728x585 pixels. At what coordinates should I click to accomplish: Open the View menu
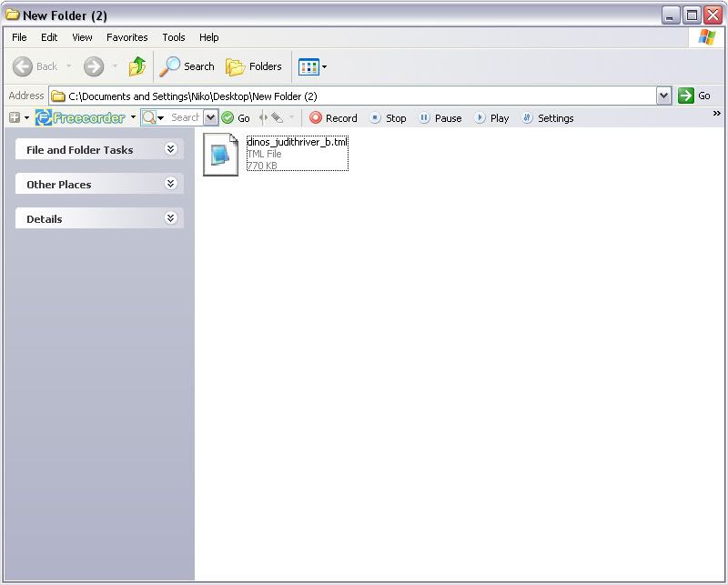(82, 37)
